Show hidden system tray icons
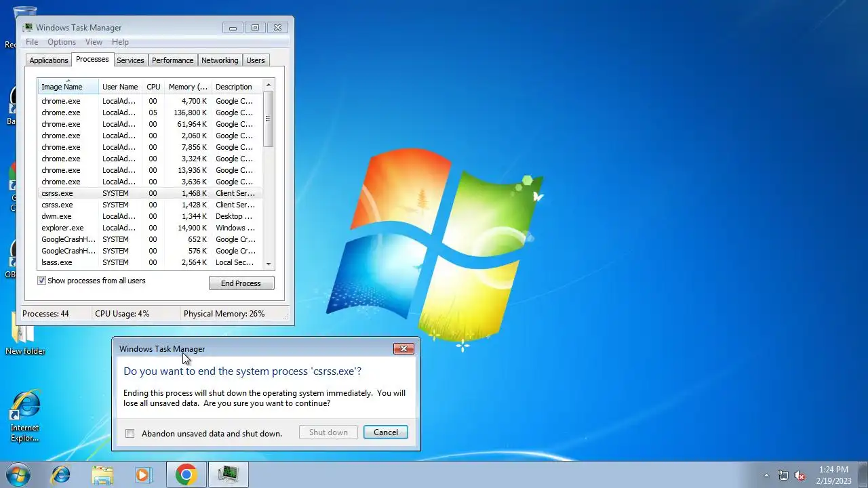Screen dimensions: 868x488 [766, 475]
